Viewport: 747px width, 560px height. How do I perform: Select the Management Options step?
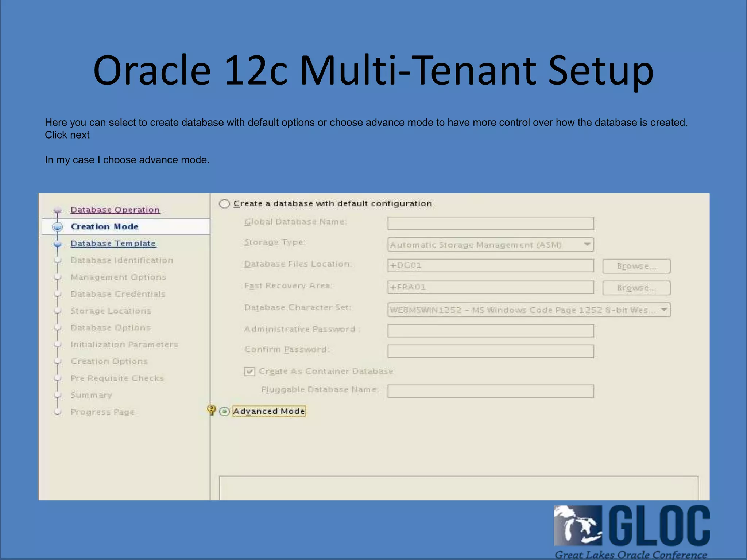(x=119, y=277)
